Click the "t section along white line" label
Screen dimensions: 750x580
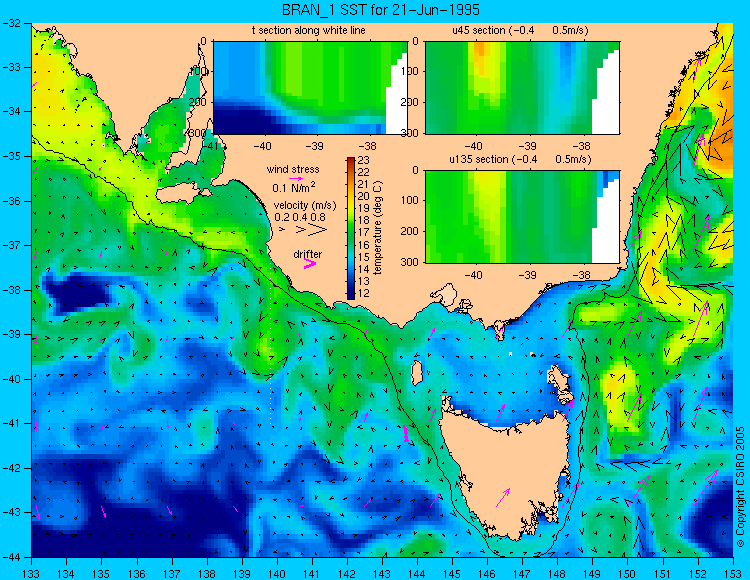(x=309, y=31)
